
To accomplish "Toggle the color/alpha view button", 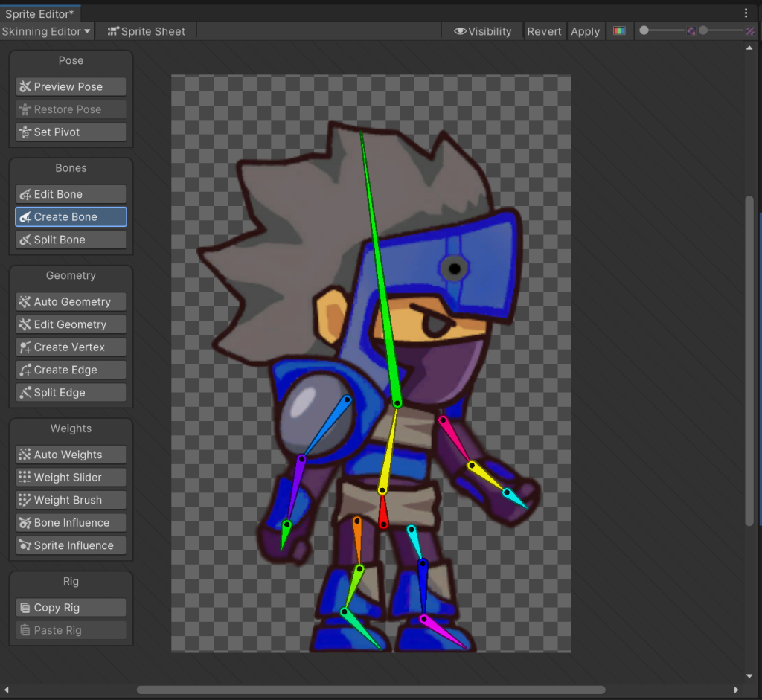I will pyautogui.click(x=618, y=31).
